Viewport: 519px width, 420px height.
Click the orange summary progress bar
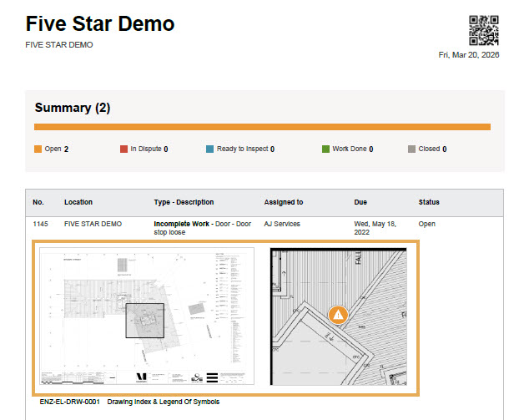coord(262,127)
